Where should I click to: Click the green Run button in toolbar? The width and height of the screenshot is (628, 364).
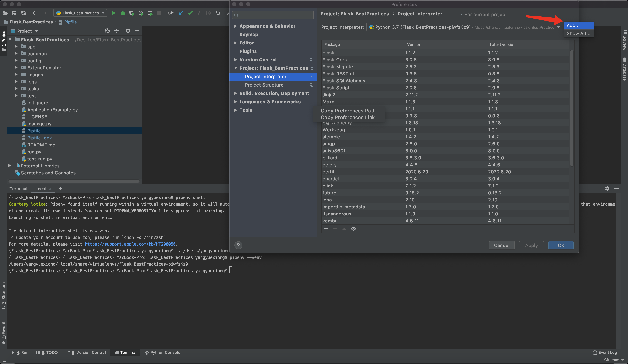tap(114, 13)
